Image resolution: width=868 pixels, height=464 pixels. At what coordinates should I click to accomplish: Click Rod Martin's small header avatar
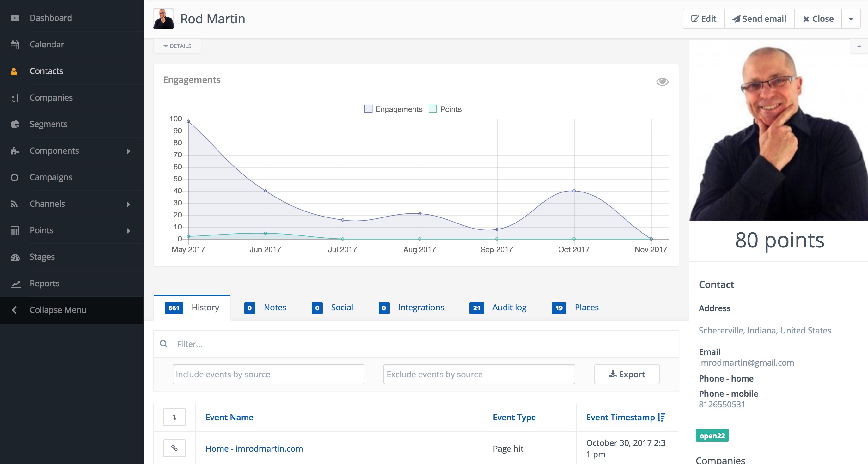[163, 19]
